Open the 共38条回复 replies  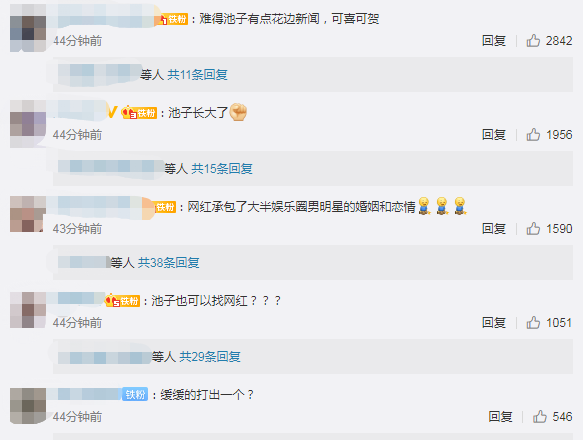tap(168, 263)
